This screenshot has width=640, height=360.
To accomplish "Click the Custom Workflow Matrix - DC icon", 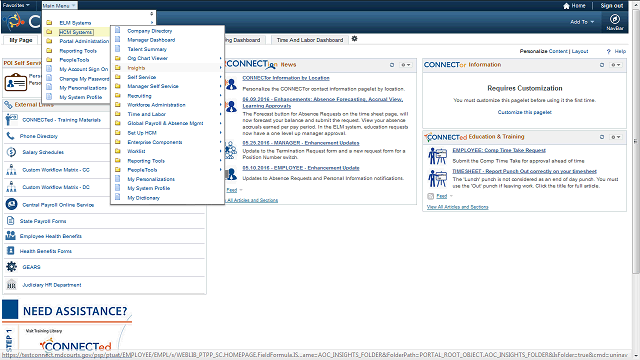I will [11, 187].
